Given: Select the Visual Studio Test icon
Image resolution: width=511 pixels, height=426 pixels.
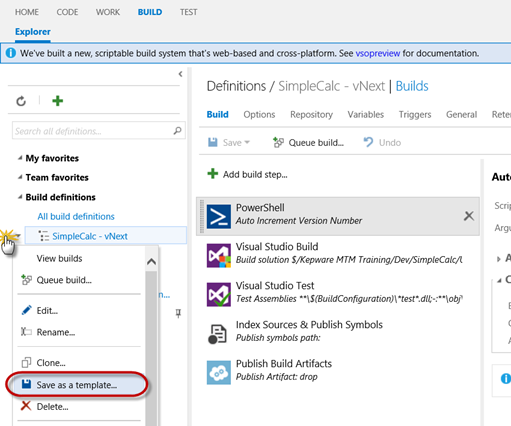Looking at the screenshot, I should pos(219,294).
